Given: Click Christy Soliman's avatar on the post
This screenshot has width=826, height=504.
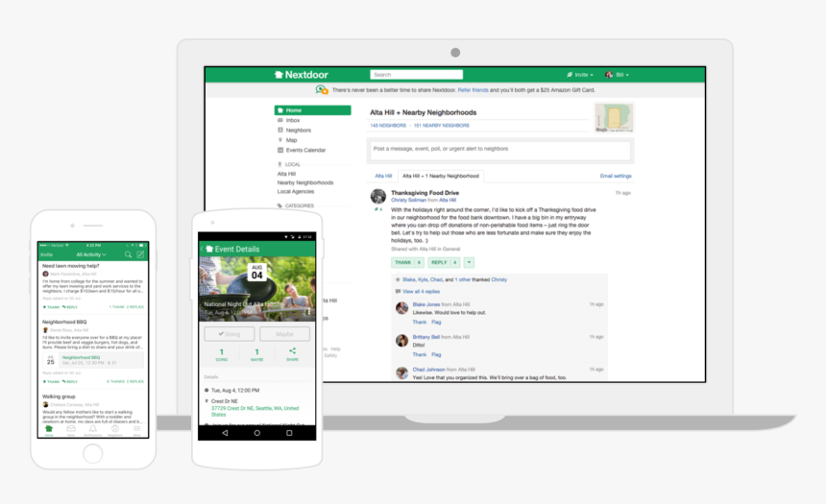Looking at the screenshot, I should tap(378, 196).
